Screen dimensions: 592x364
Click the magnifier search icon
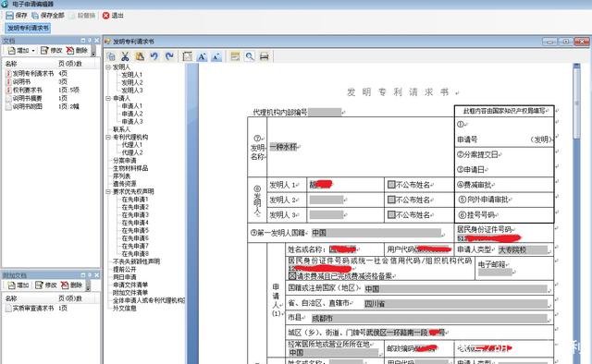(250, 56)
